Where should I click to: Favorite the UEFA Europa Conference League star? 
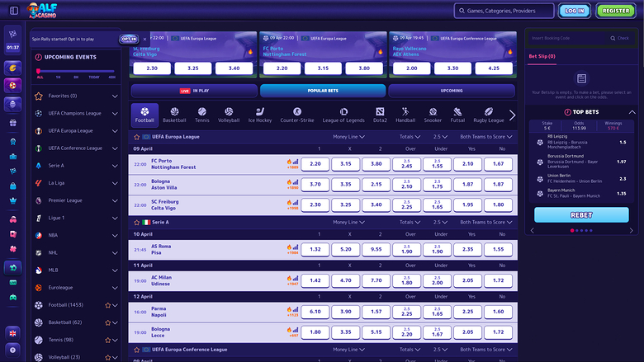[137, 350]
